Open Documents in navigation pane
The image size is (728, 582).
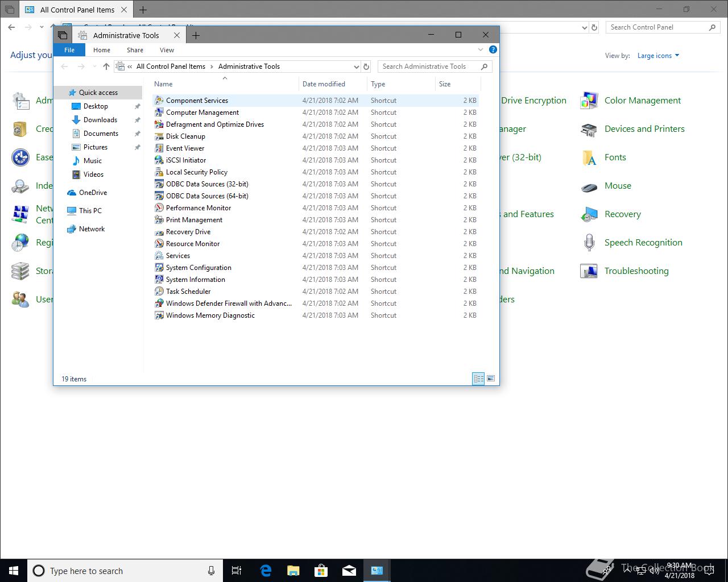pyautogui.click(x=101, y=134)
